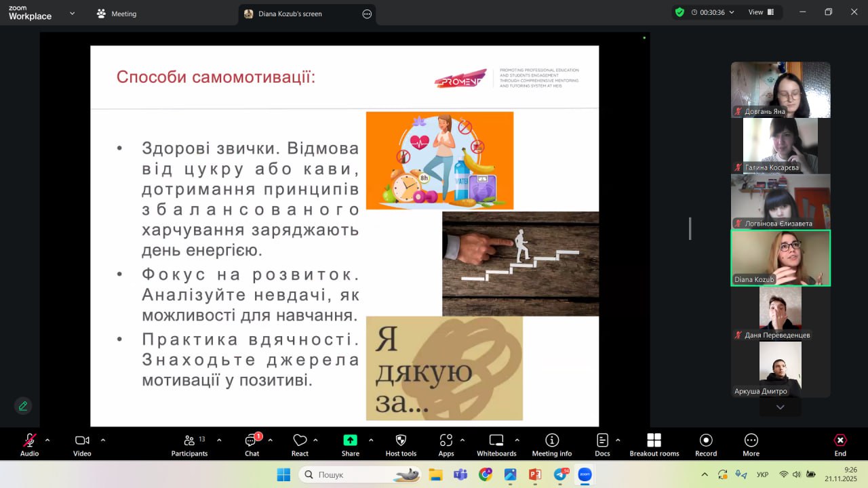Unmute the microphone with Audio button

29,444
